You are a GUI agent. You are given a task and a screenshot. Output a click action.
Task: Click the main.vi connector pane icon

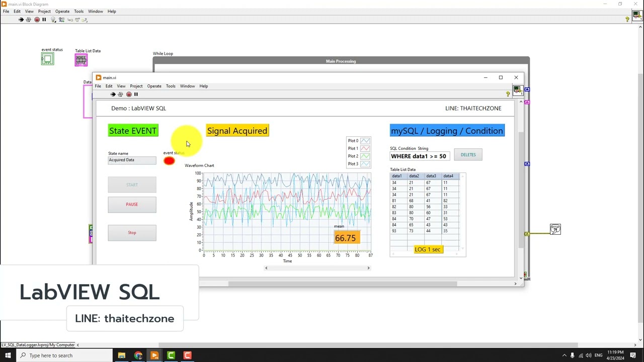click(x=517, y=92)
